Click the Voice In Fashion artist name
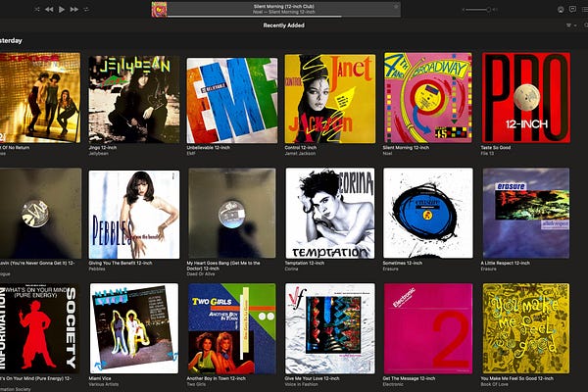The height and width of the screenshot is (392, 588). tap(301, 384)
